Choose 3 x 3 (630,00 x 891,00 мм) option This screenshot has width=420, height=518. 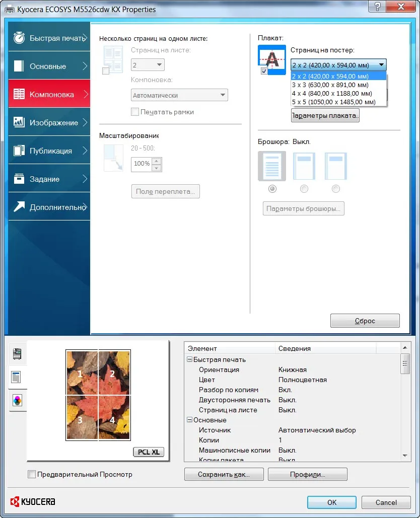click(x=338, y=85)
